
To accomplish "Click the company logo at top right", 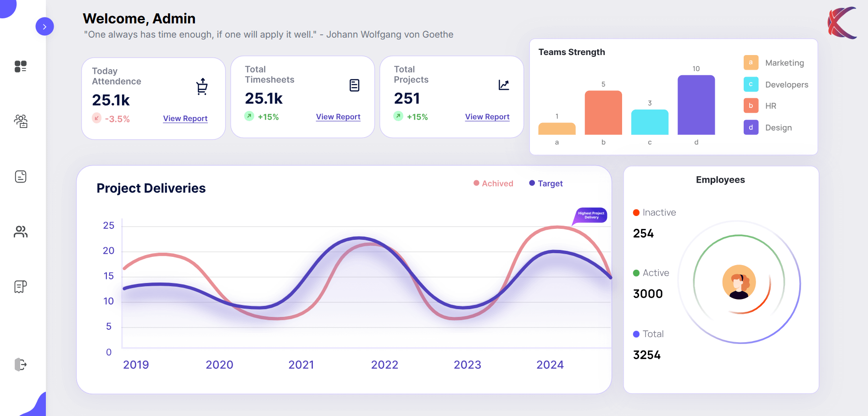I will pyautogui.click(x=842, y=22).
